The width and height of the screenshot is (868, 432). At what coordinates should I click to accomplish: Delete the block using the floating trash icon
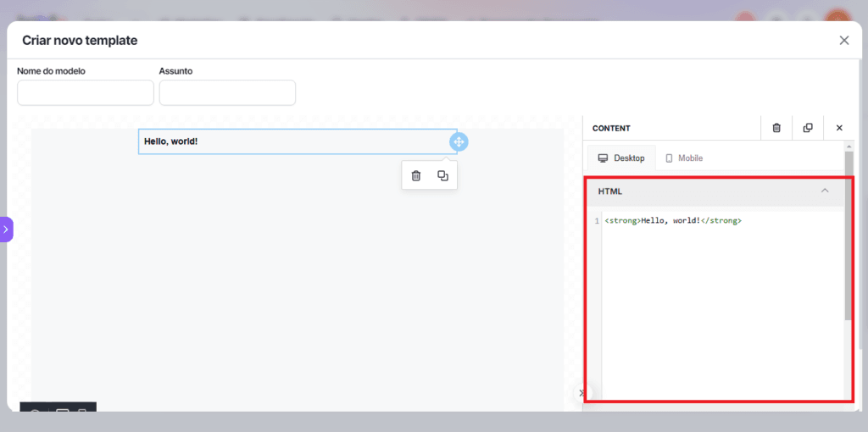coord(415,175)
